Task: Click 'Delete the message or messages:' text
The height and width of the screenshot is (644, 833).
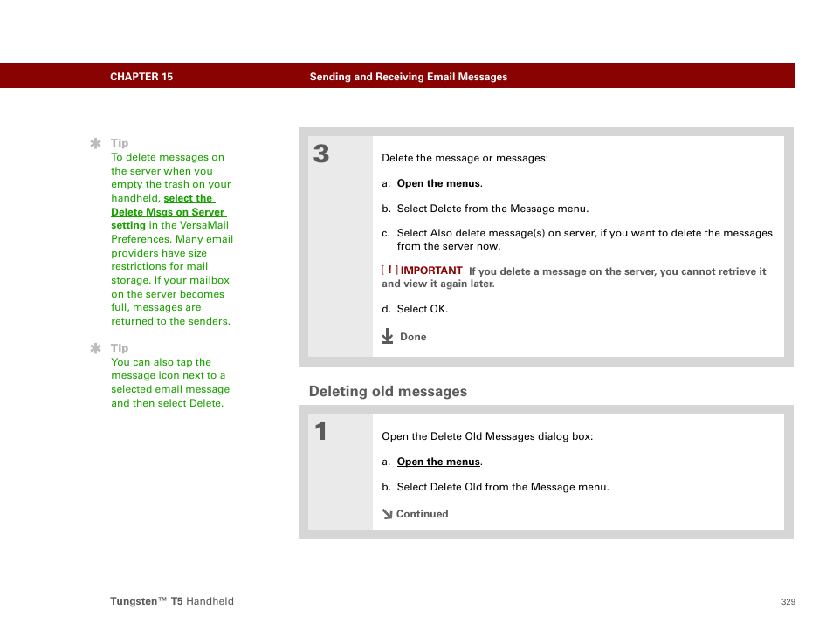Action: 465,158
